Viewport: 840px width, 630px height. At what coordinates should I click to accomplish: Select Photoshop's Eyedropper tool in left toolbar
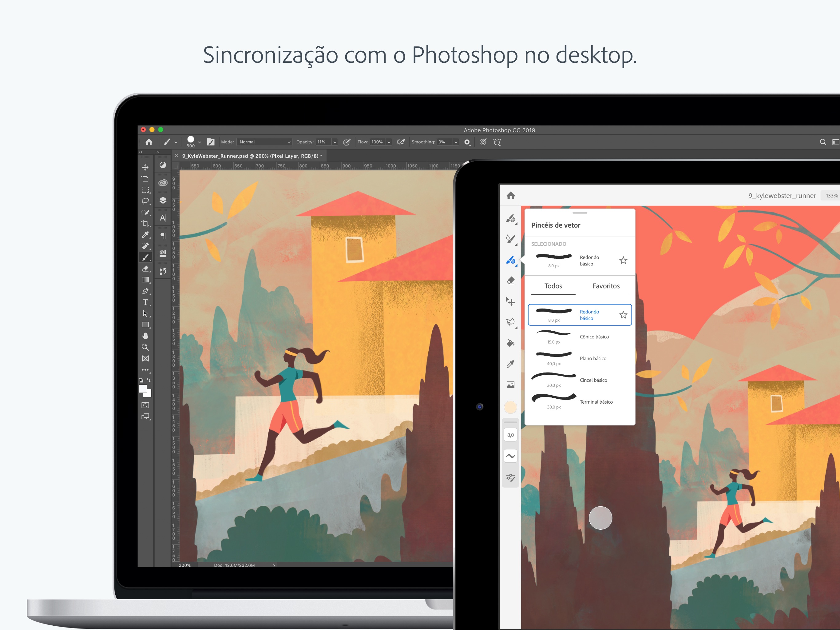coord(145,235)
